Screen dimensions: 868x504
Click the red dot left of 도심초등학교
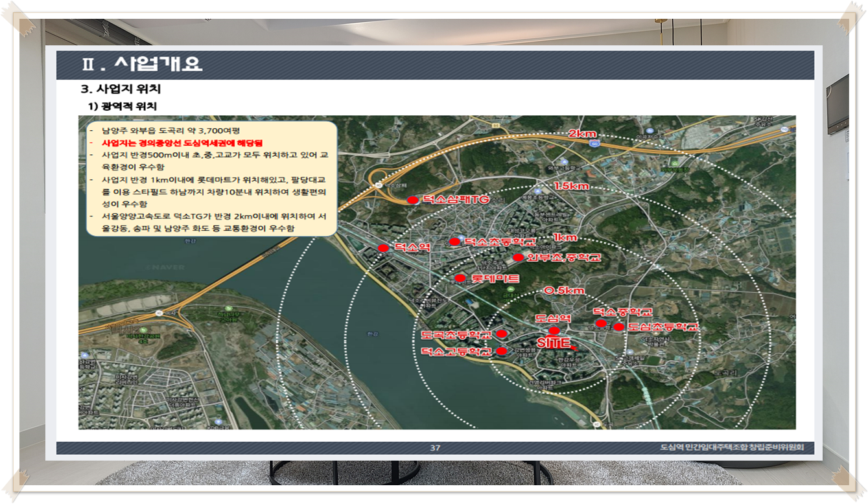(619, 327)
